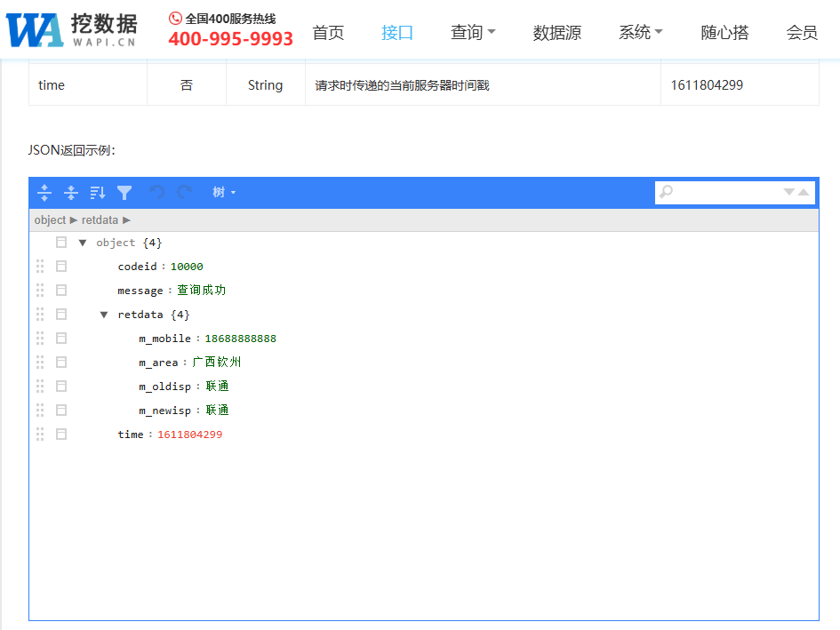Click the expand all fields icon
The image size is (840, 630).
click(x=44, y=192)
